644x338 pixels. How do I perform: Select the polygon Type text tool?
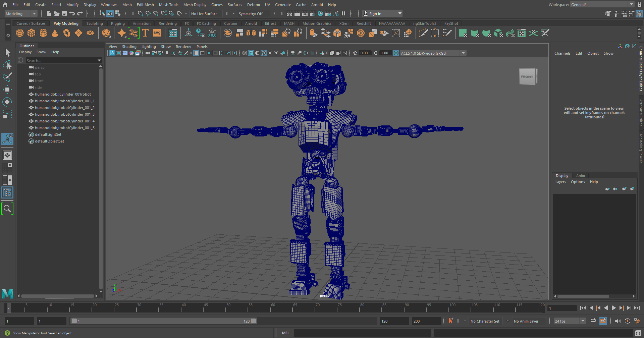(x=145, y=33)
